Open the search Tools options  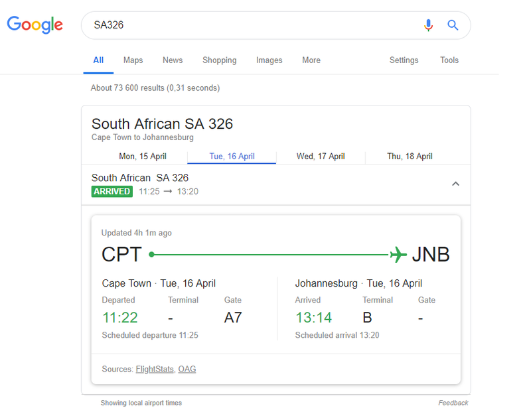(x=449, y=60)
